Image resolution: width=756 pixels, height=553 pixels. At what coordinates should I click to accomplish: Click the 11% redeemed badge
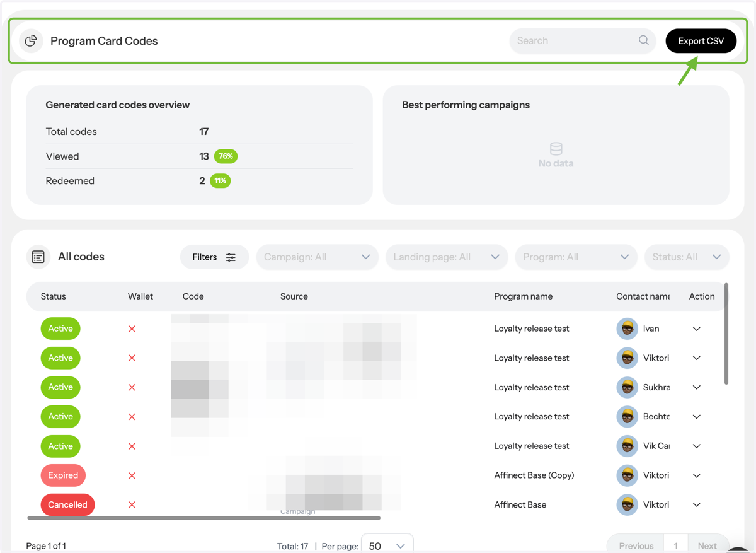[220, 181]
